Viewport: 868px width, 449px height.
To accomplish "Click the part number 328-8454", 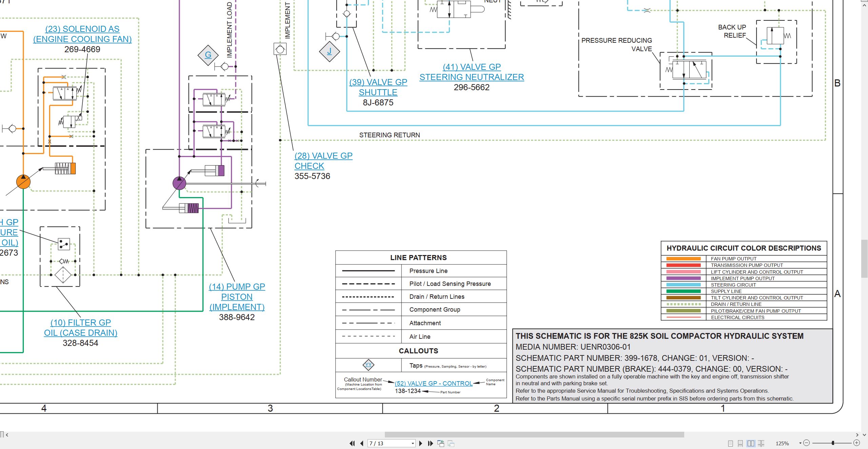I will pyautogui.click(x=80, y=343).
